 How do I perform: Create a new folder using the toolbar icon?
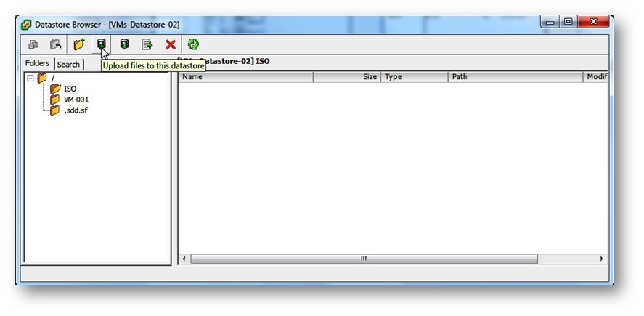(x=79, y=44)
